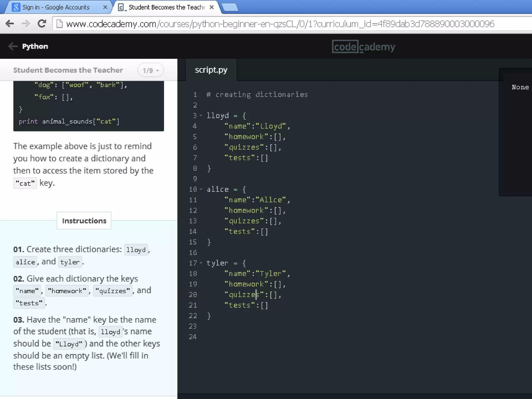Click the "homework" inline code in instruction 02
Screen dimensions: 532x399
(x=67, y=291)
